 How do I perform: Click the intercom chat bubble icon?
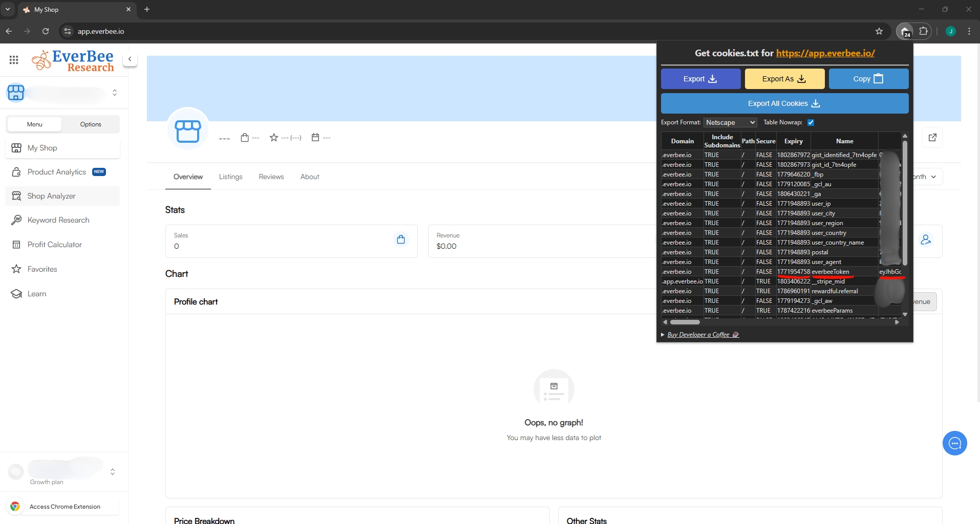click(x=954, y=443)
